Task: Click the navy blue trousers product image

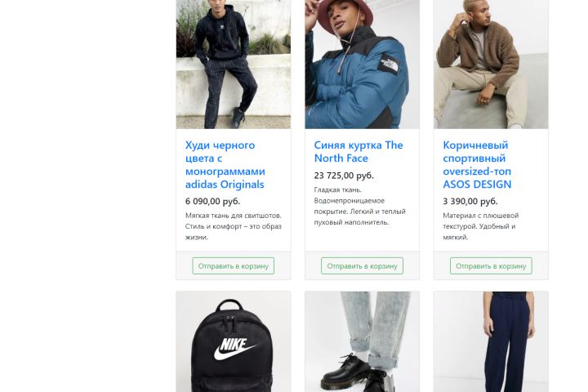Action: pyautogui.click(x=491, y=343)
